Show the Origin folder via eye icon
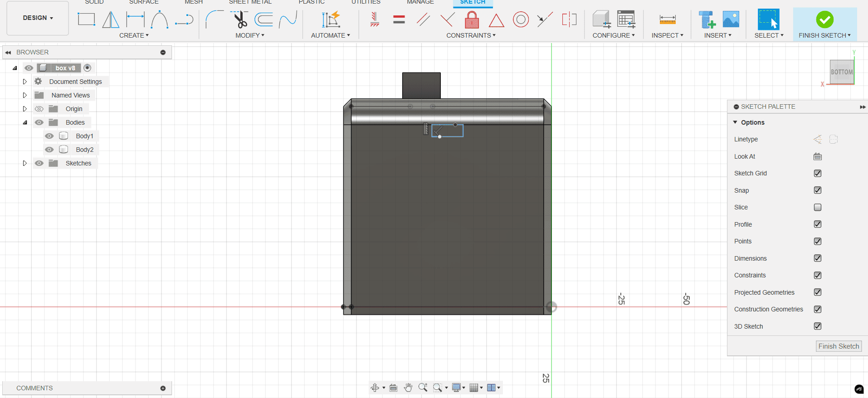This screenshot has width=868, height=398. tap(39, 109)
